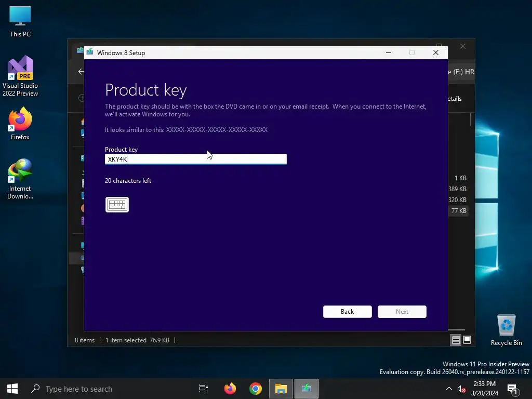Launch Firefox from the taskbar
This screenshot has width=532, height=399.
pos(230,389)
